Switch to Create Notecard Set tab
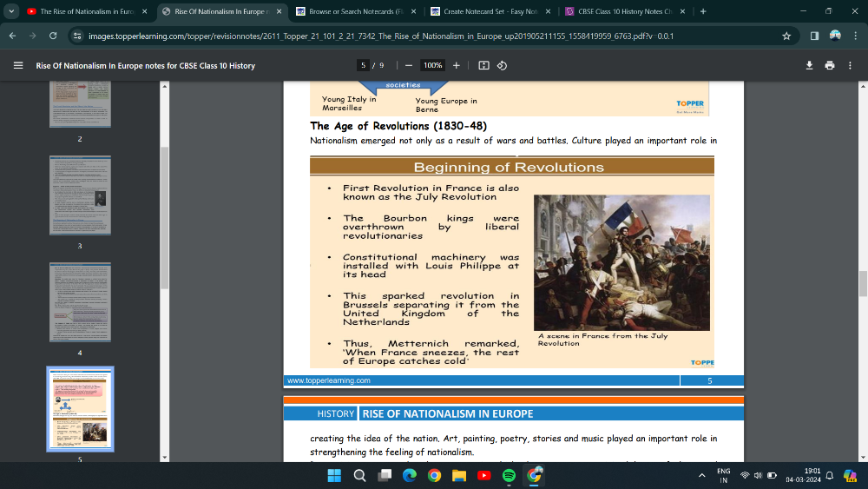The width and height of the screenshot is (868, 489). click(x=490, y=11)
